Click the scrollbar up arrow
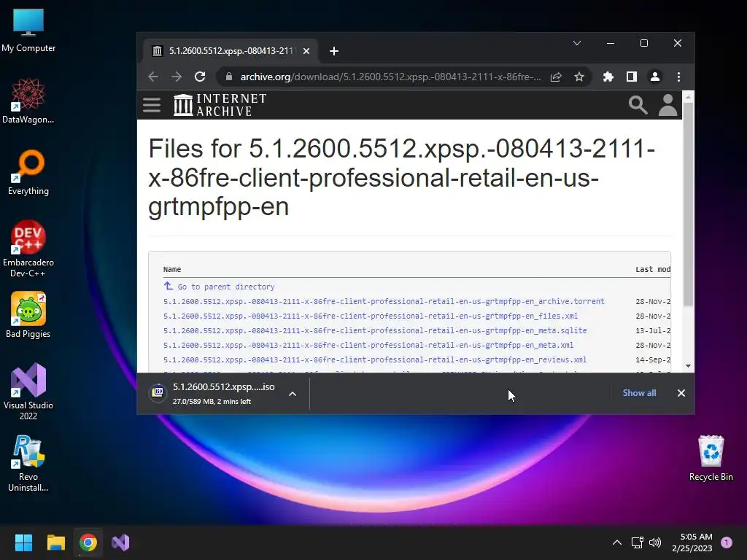 point(688,97)
